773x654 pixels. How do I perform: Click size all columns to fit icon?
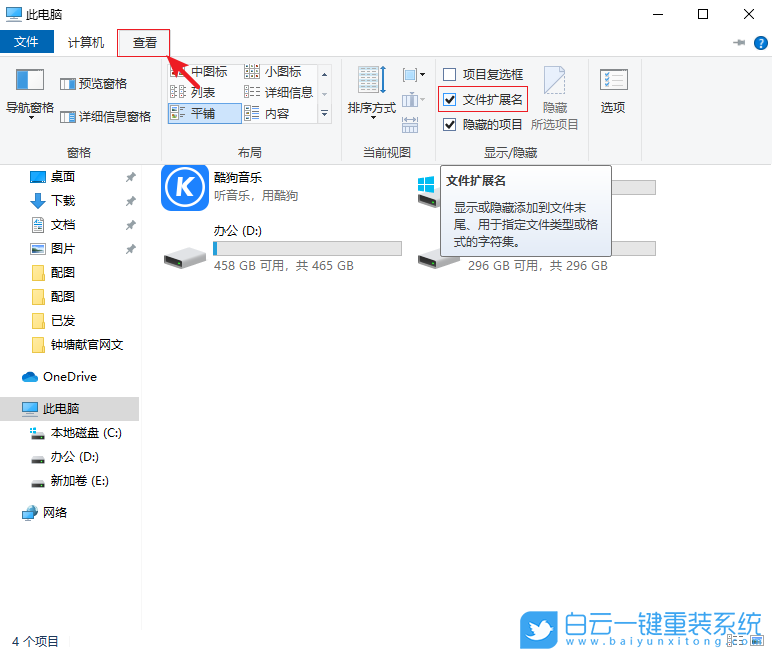pyautogui.click(x=410, y=125)
